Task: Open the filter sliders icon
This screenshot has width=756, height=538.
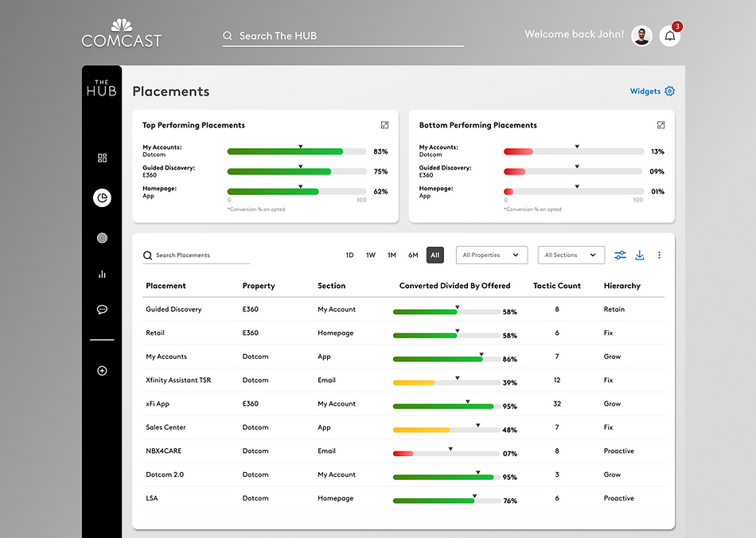Action: pos(620,255)
